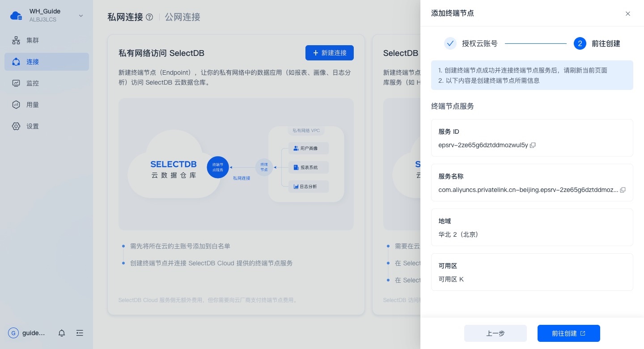
Task: Click the 可用区 K value
Action: (451, 279)
